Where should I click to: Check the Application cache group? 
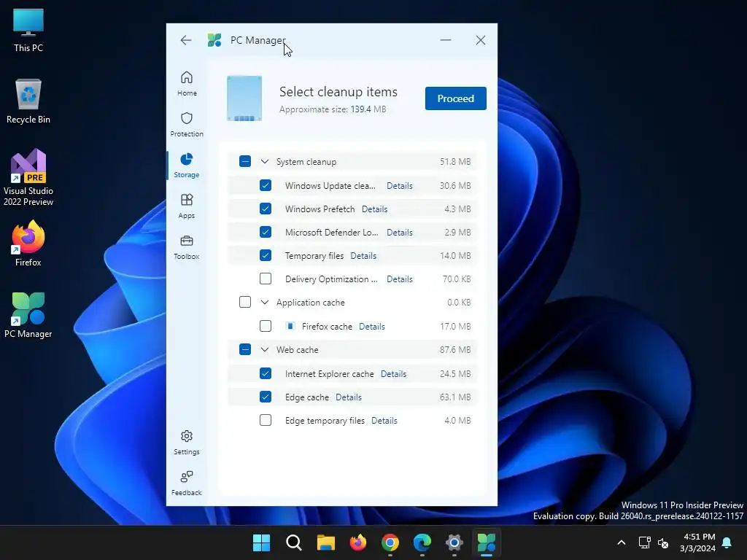[x=245, y=302]
